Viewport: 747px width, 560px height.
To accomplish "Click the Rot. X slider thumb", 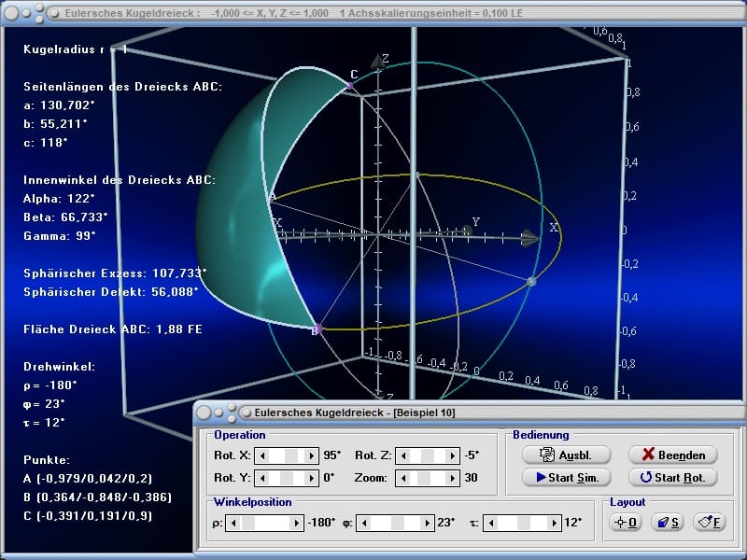I will [291, 455].
